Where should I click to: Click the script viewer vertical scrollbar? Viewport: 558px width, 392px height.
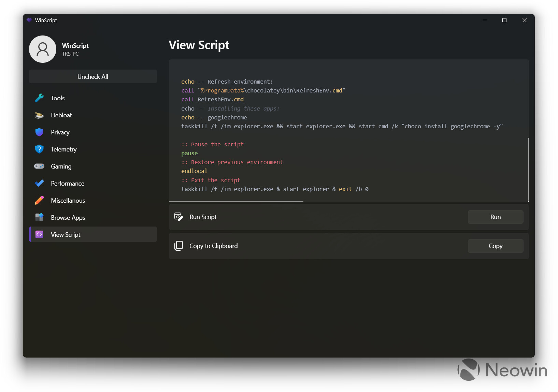[x=528, y=169]
